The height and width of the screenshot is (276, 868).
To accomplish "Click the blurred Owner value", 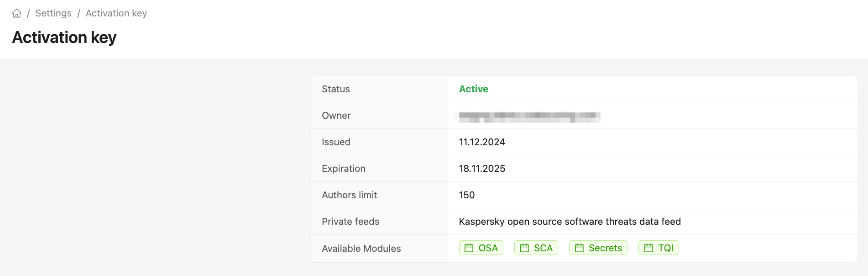I will [529, 117].
